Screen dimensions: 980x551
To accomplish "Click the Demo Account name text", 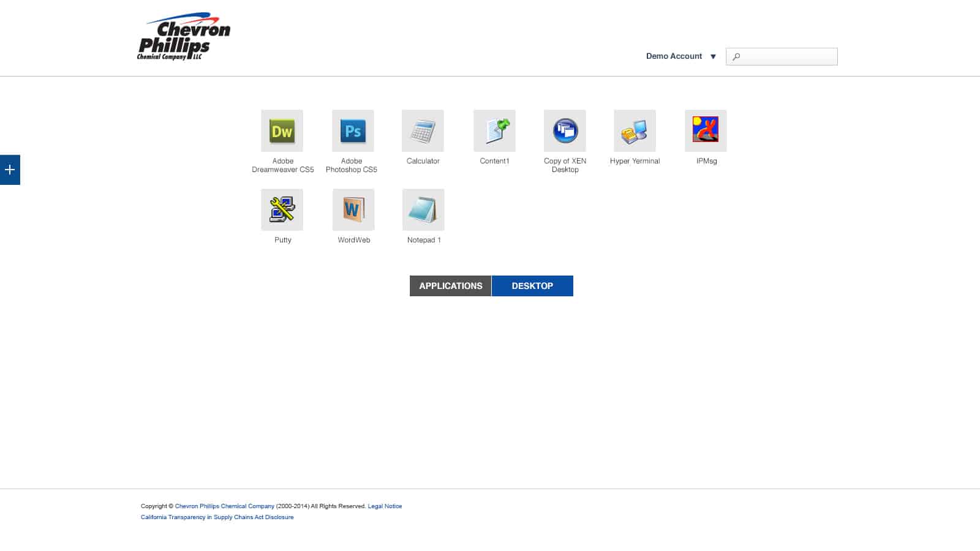I will coord(674,56).
